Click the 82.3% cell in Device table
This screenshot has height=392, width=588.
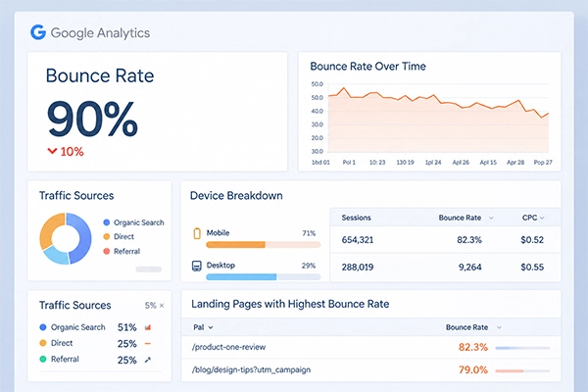pos(469,240)
